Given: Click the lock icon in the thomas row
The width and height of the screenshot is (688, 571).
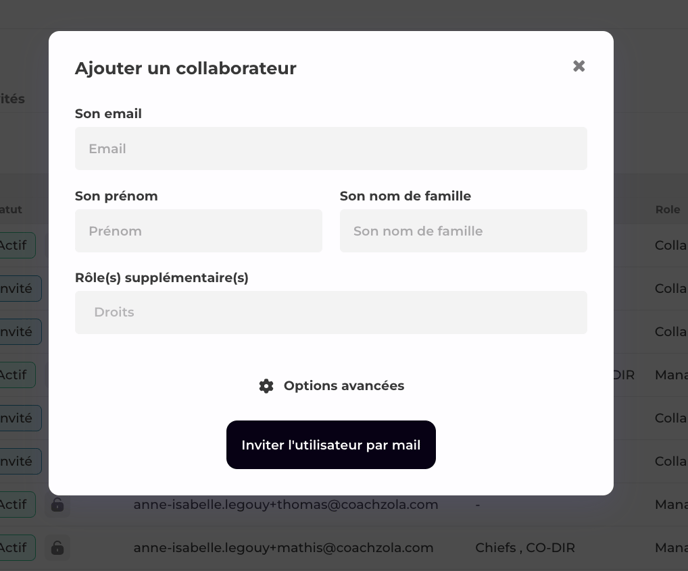Looking at the screenshot, I should 58,505.
